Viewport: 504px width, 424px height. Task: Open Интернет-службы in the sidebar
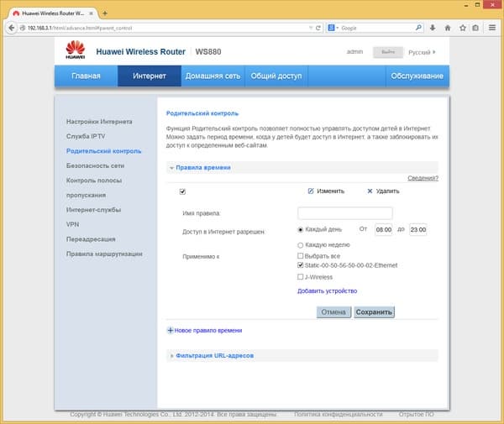93,210
